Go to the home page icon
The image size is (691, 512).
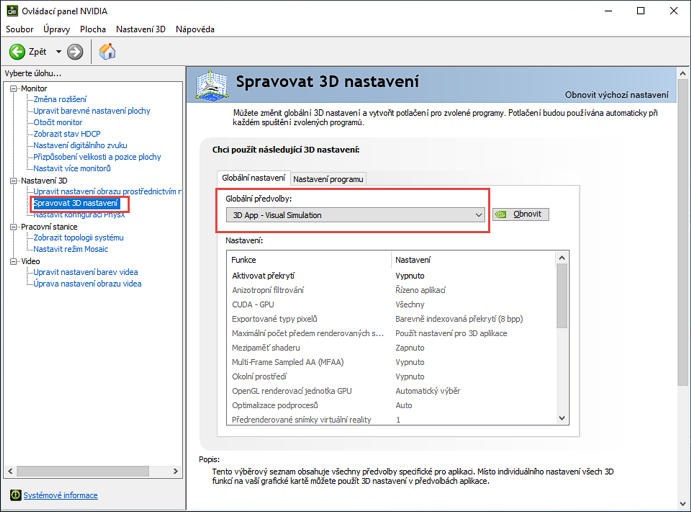(x=107, y=52)
